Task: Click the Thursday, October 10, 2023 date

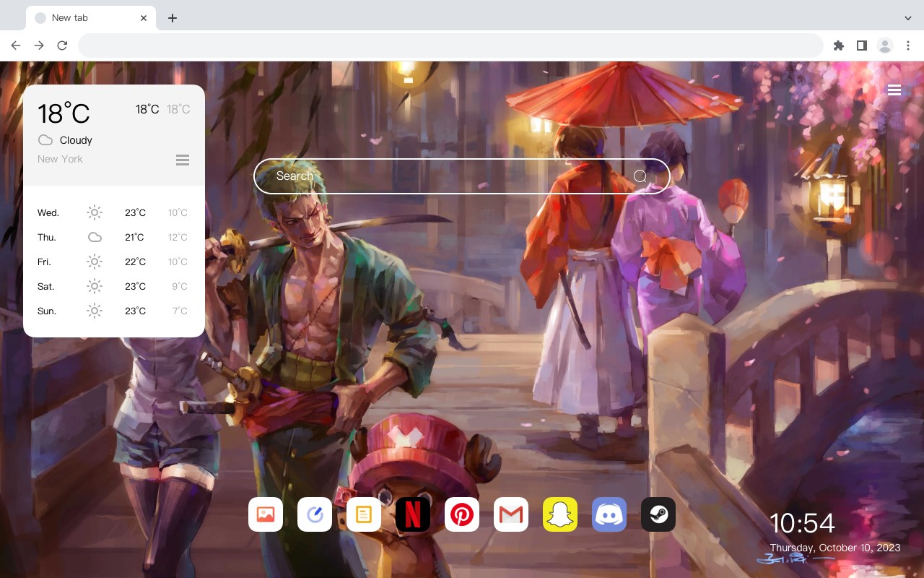Action: [x=835, y=548]
